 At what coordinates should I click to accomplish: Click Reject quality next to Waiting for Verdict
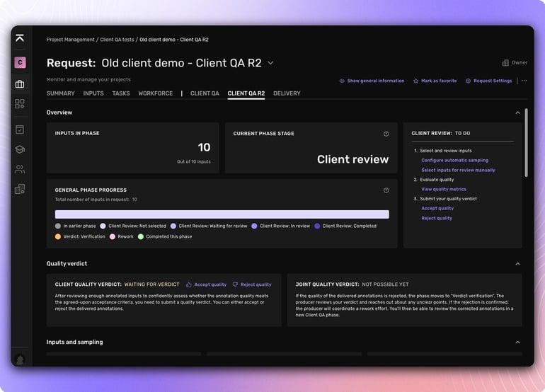pyautogui.click(x=256, y=284)
